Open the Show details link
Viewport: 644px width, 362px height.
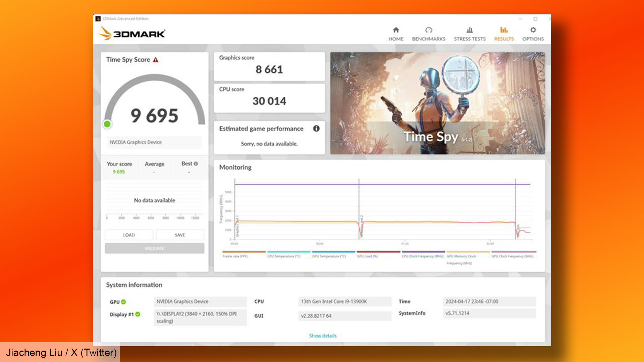[323, 336]
